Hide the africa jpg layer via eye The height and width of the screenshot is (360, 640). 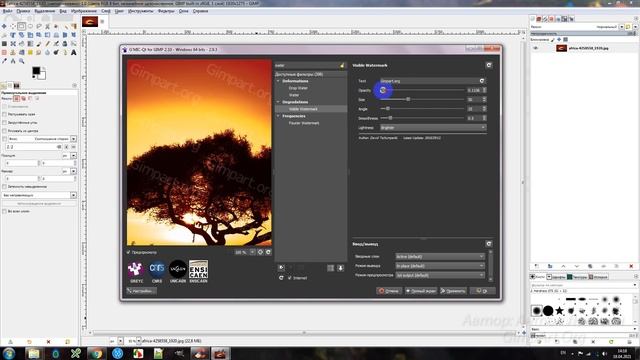point(536,48)
